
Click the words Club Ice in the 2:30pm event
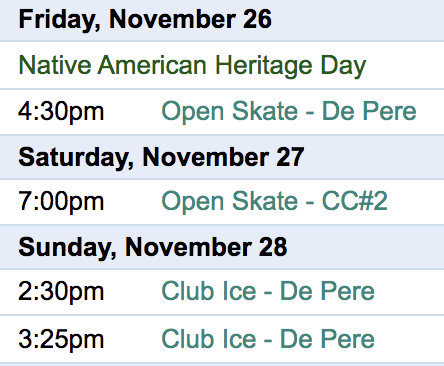(x=209, y=291)
